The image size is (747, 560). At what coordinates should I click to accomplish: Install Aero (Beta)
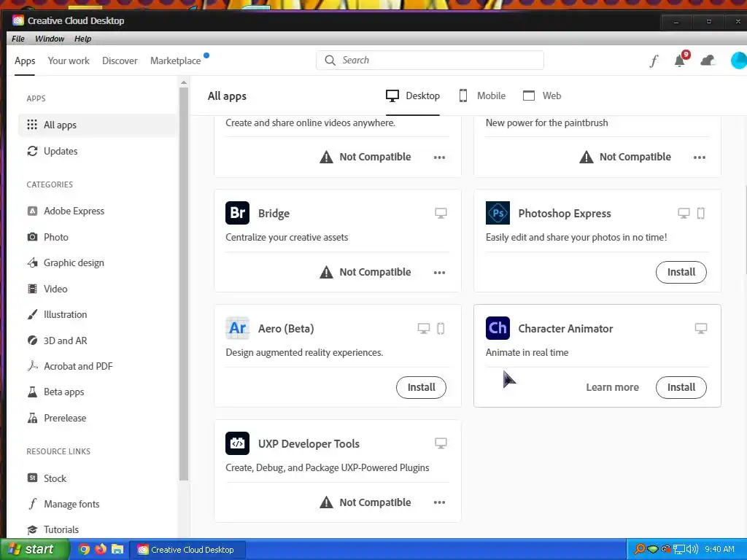click(x=421, y=387)
